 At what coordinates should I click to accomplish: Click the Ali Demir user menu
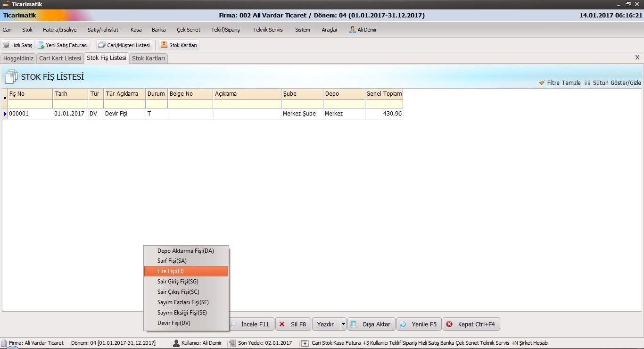pos(363,30)
